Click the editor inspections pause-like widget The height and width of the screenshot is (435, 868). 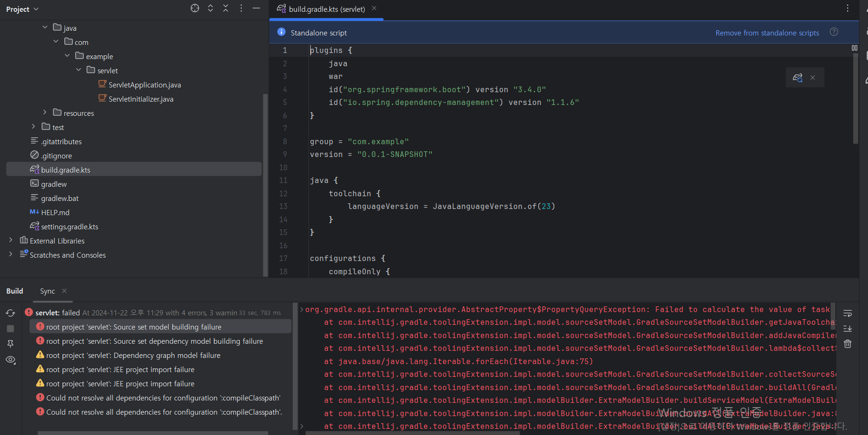[854, 48]
